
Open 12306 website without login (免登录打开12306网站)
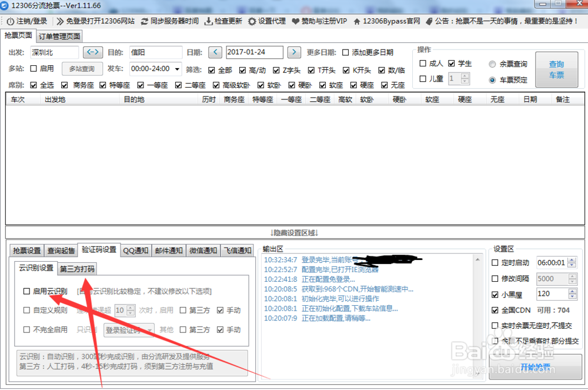click(x=96, y=21)
